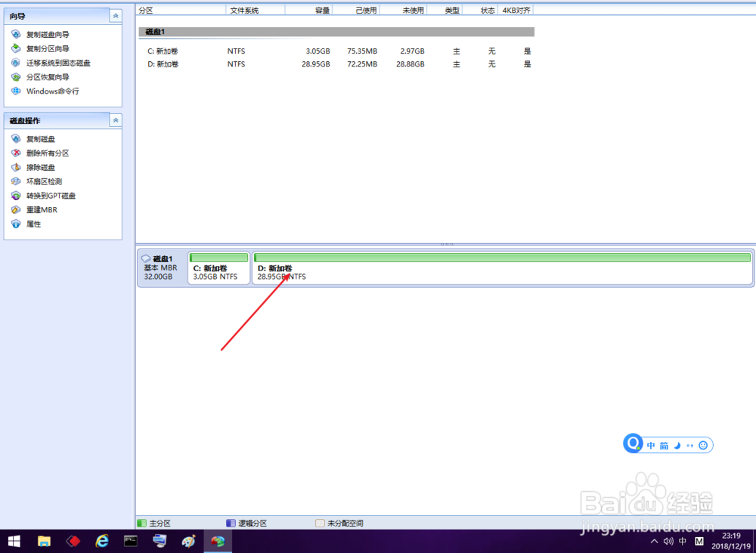Click the 属性 icon in 磁盘操作

point(16,224)
